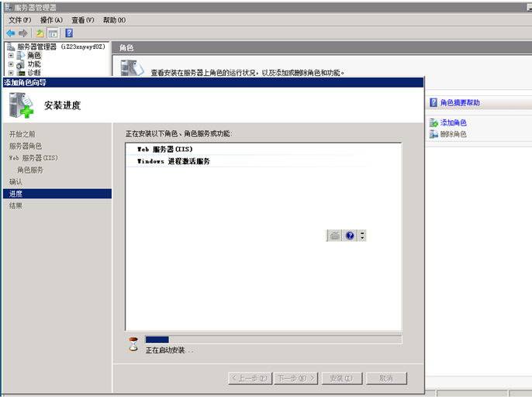
Task: Expand the 诊断 tree node
Action: tap(11, 73)
